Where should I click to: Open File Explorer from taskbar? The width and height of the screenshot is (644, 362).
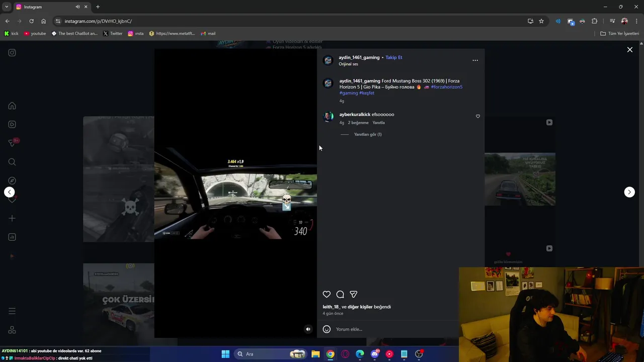pos(315,354)
